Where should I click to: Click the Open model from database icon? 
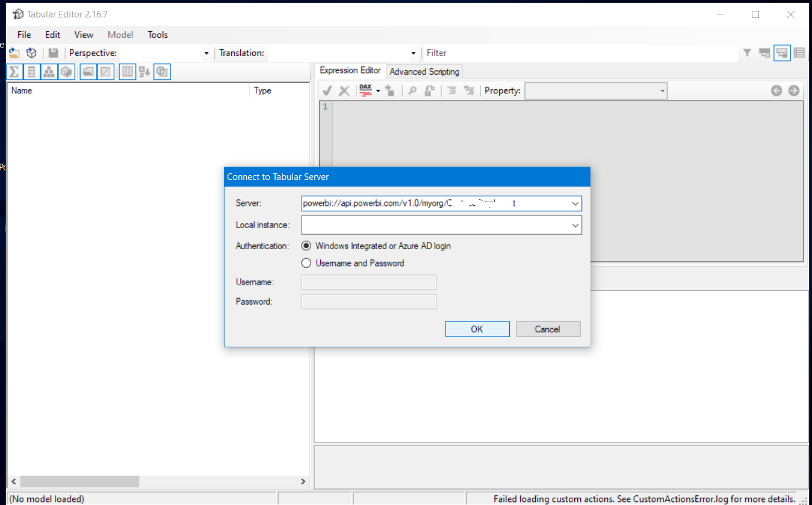[32, 53]
